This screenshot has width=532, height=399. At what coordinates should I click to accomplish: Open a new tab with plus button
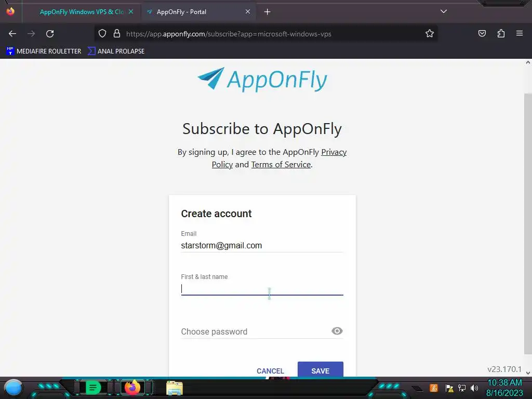click(268, 12)
